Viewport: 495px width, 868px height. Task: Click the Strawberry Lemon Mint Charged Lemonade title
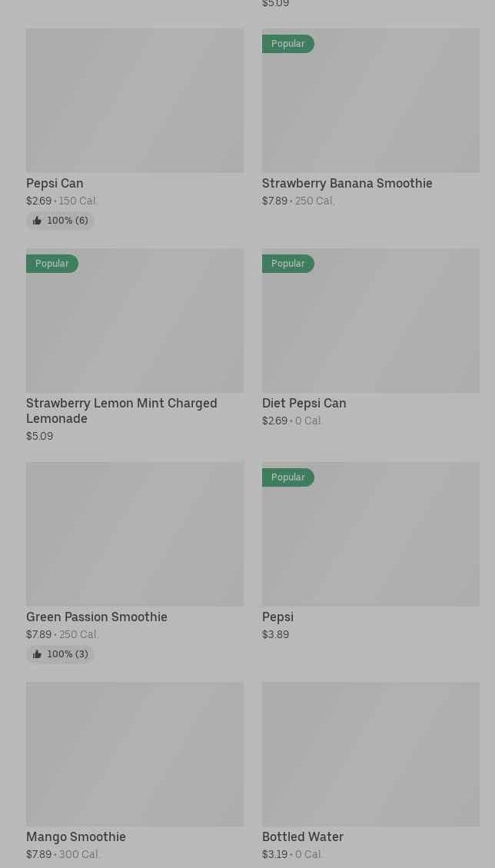pos(121,411)
